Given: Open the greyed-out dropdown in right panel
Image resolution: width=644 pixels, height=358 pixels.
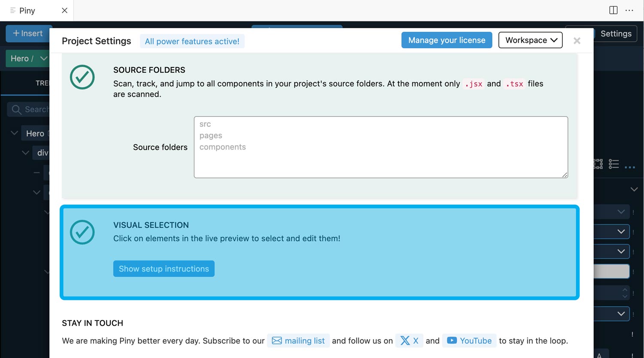Looking at the screenshot, I should pos(612,211).
